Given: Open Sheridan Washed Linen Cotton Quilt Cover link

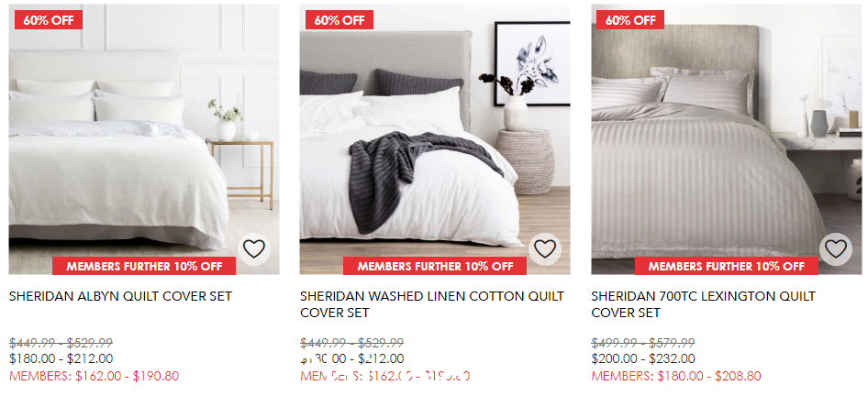Looking at the screenshot, I should click(432, 304).
